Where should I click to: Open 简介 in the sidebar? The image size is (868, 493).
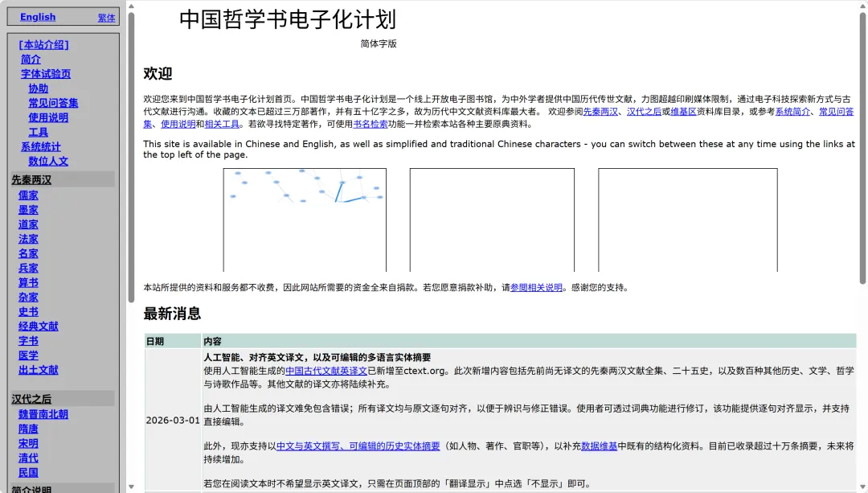31,60
